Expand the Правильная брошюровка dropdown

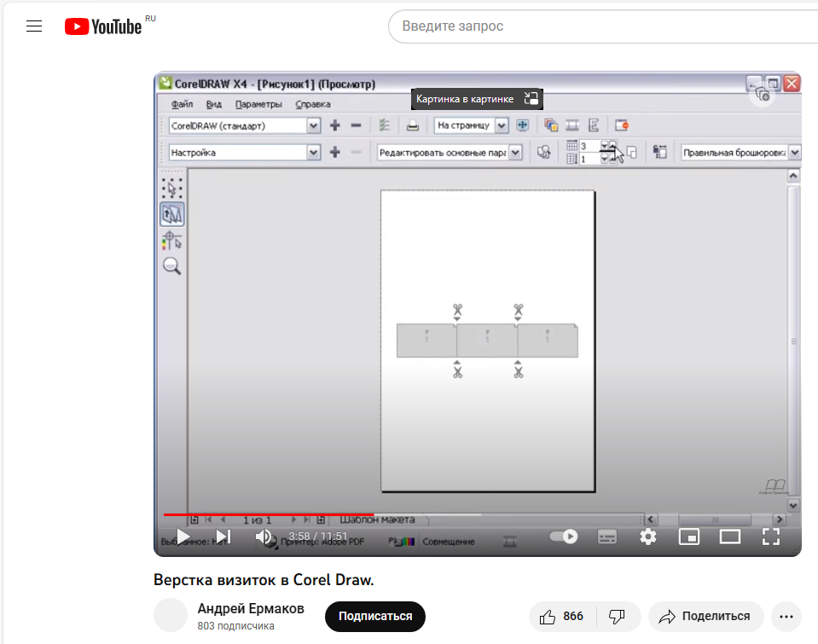(794, 153)
